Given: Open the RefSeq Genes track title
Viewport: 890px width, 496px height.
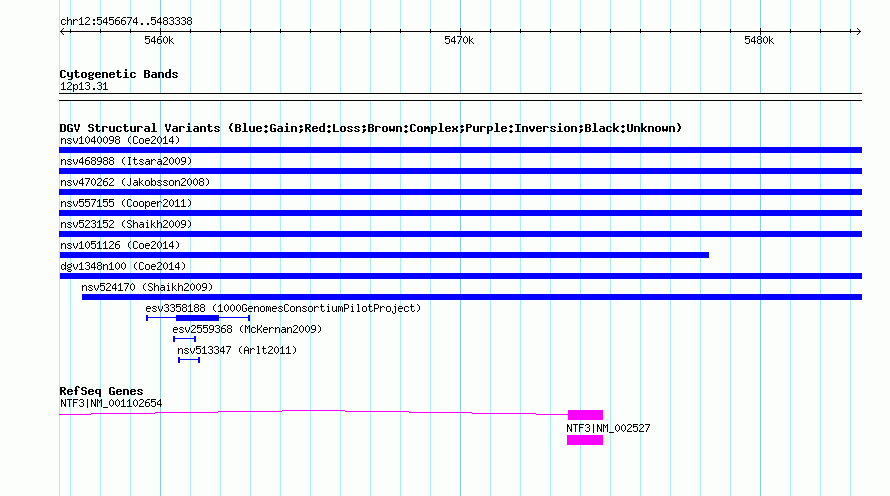Looking at the screenshot, I should coord(101,391).
